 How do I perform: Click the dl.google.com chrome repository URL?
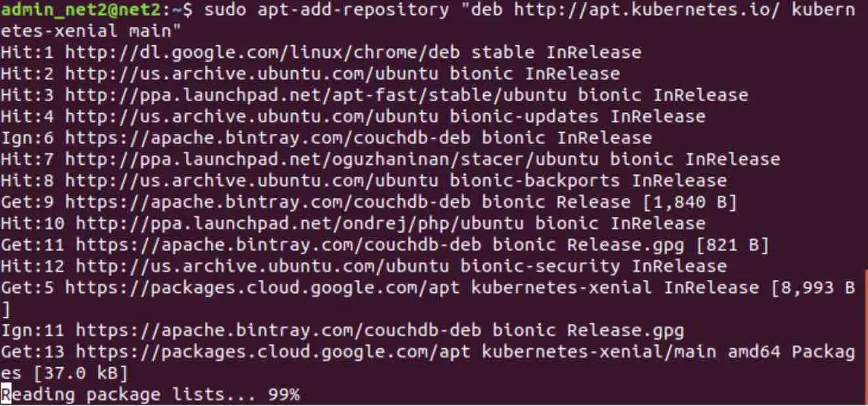coord(263,52)
